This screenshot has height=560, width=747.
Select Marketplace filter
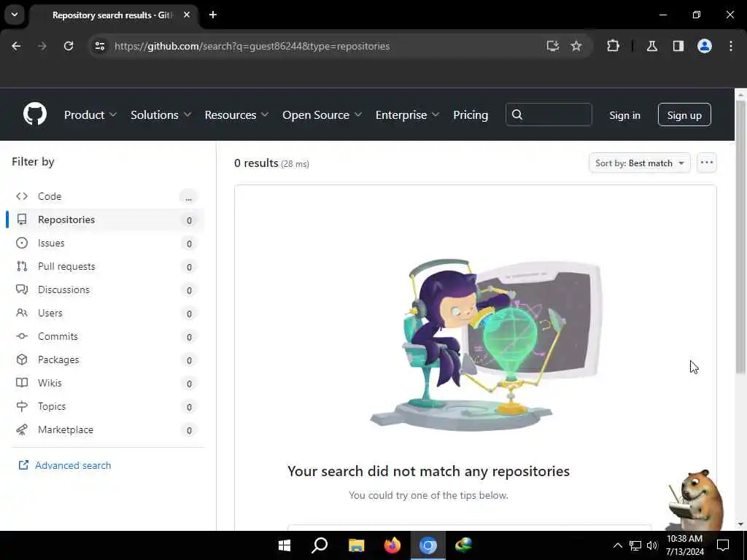106,429
